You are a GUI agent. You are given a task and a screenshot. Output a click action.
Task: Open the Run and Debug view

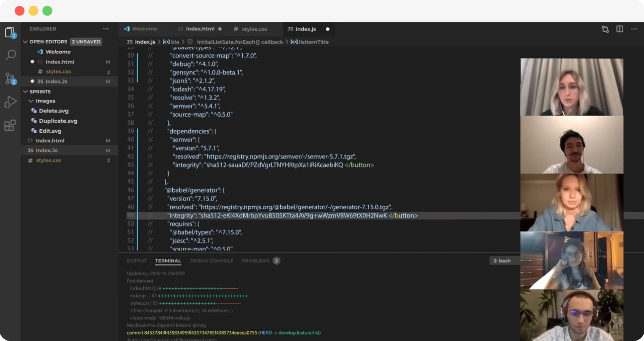[10, 102]
